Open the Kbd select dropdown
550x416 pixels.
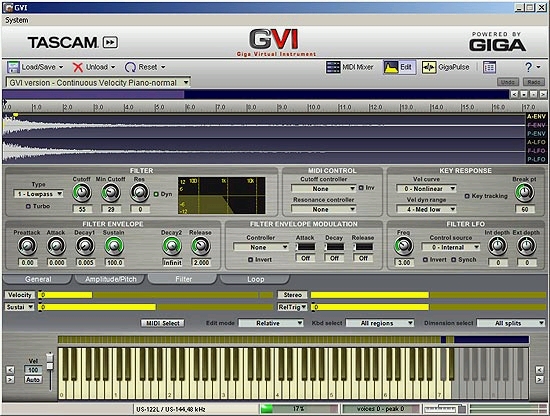click(x=380, y=323)
